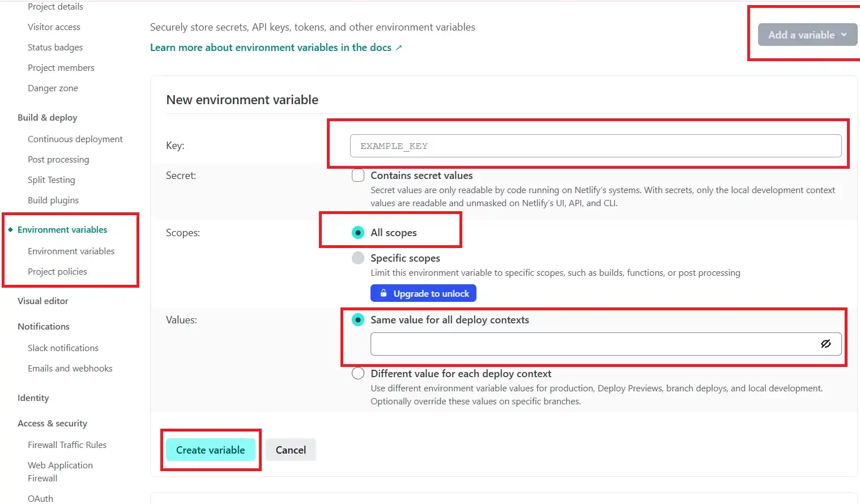Cancel the new variable form
Viewport: 860px width, 504px height.
click(x=291, y=450)
